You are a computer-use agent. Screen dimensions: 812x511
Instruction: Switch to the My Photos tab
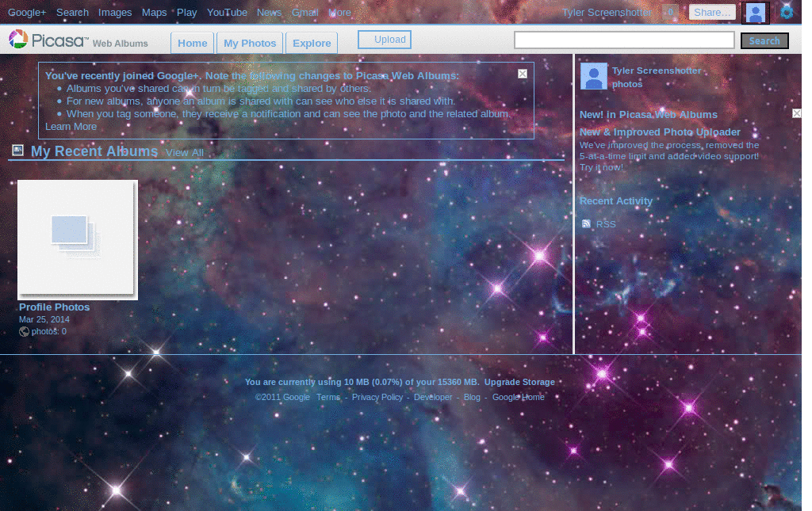tap(250, 44)
